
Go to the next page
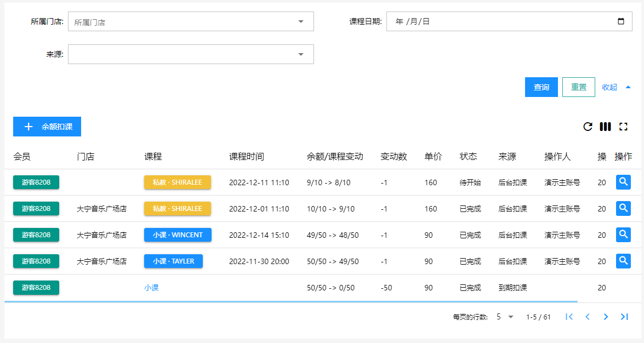(x=606, y=317)
